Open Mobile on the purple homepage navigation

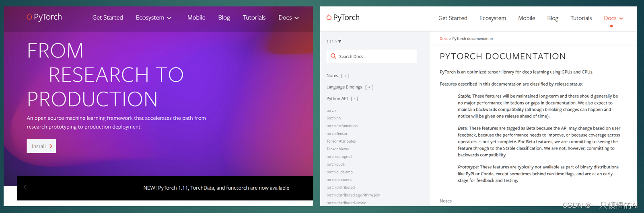tap(196, 18)
